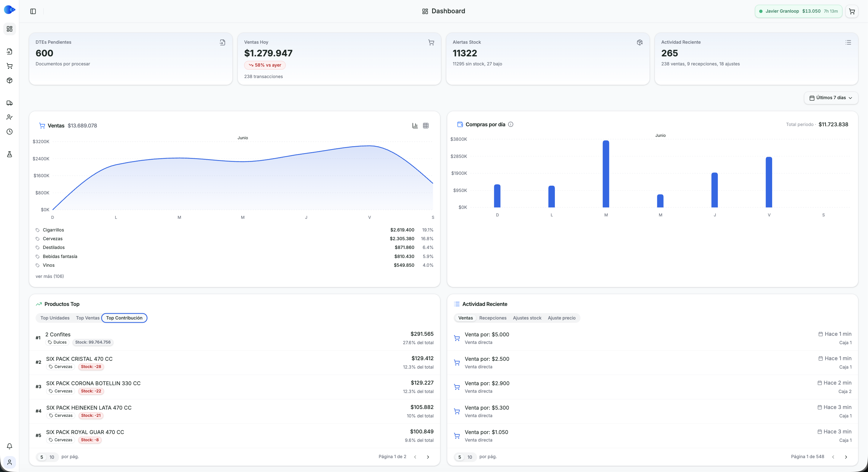The image size is (868, 472).
Task: Click the document icon on the DTEs Pendientes card
Action: [222, 42]
